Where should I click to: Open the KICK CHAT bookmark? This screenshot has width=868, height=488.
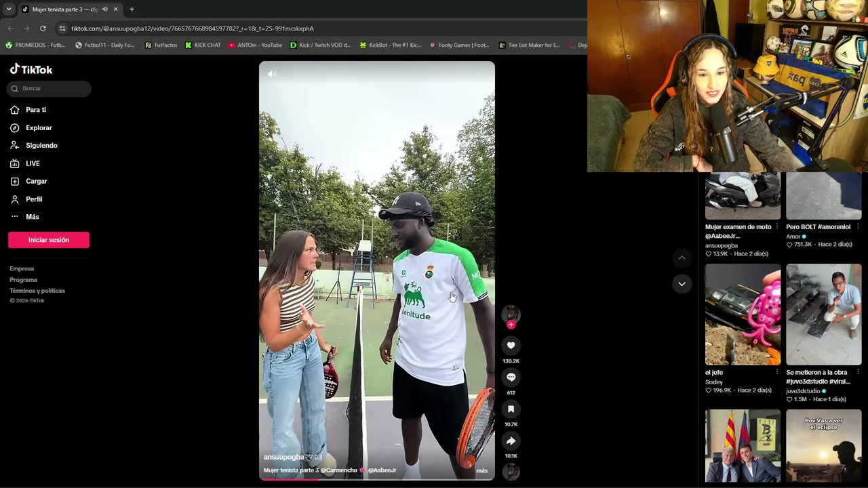click(x=203, y=45)
